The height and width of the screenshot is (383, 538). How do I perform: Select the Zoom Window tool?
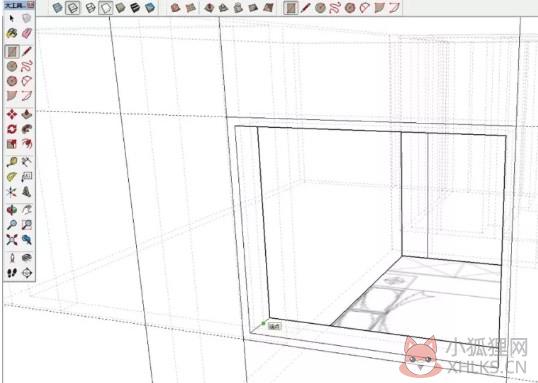click(x=26, y=224)
